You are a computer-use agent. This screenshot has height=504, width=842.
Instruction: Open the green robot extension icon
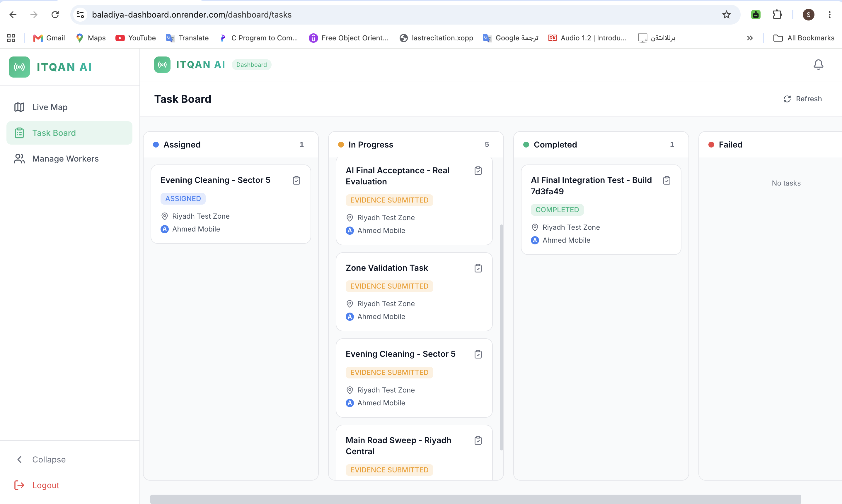click(755, 15)
